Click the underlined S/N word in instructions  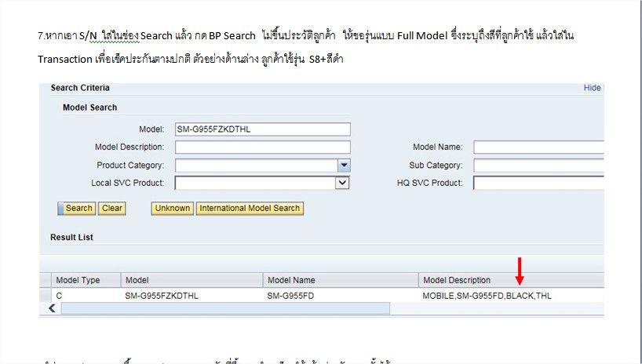coord(88,35)
